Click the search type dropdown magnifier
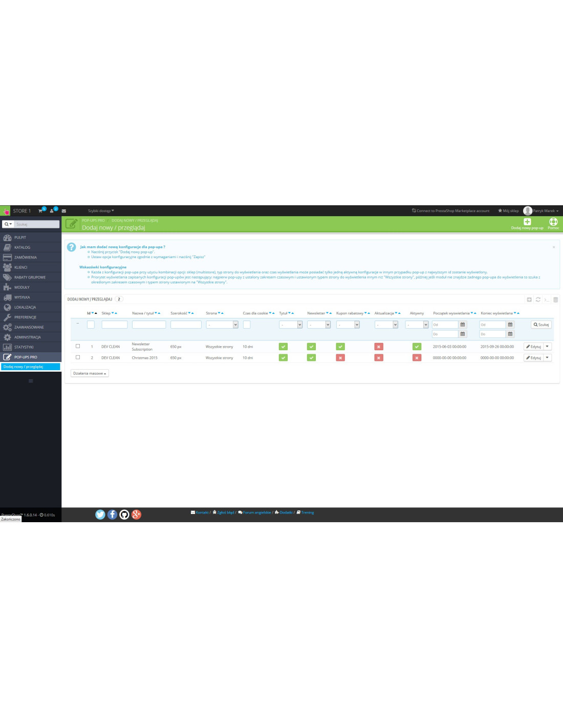The width and height of the screenshot is (563, 728). point(8,224)
